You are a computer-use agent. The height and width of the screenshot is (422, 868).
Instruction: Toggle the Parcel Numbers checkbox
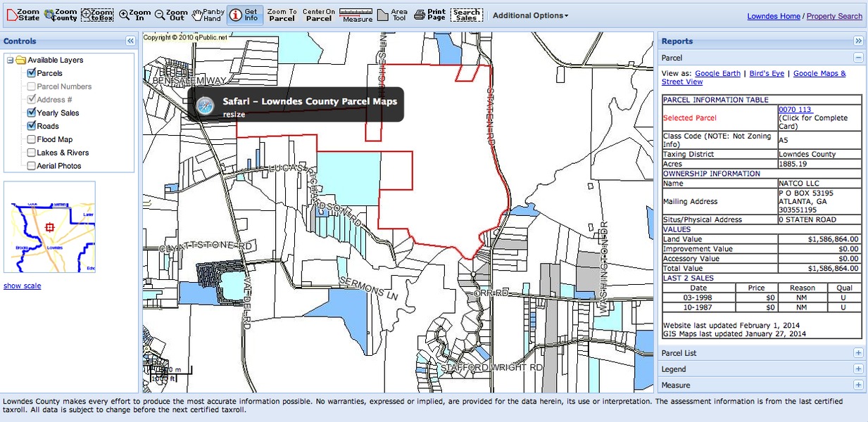click(32, 87)
